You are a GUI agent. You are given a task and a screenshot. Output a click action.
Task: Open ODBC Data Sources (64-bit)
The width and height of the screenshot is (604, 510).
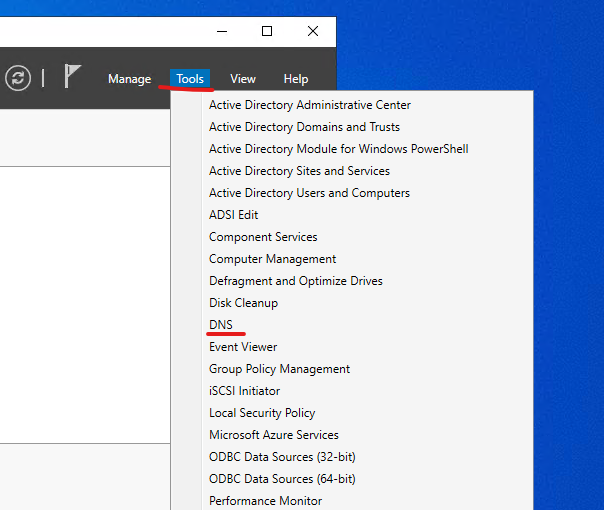coord(282,479)
